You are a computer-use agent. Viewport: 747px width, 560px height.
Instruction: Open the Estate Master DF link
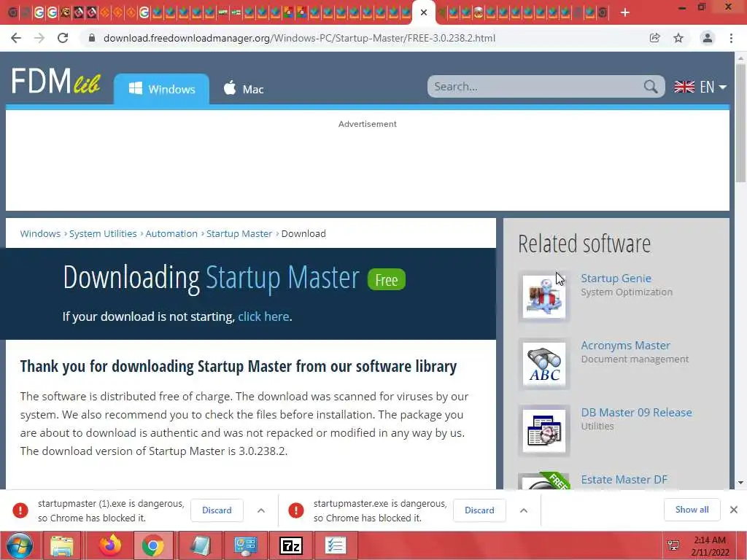(x=624, y=480)
